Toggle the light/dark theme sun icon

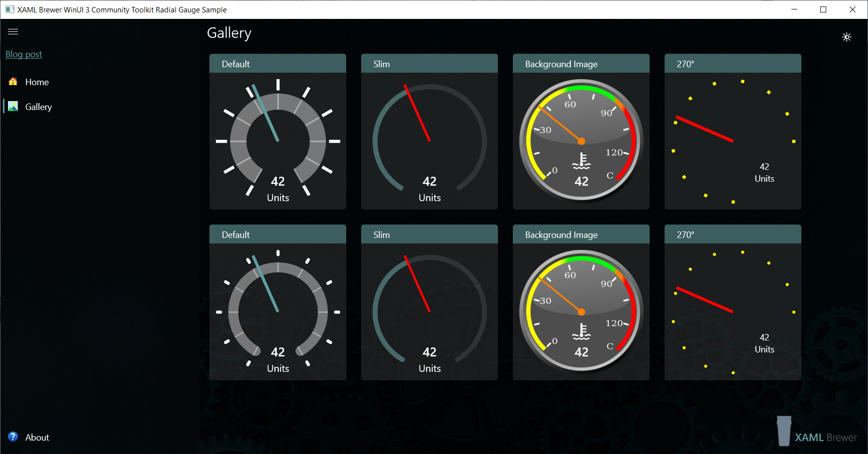pos(847,37)
